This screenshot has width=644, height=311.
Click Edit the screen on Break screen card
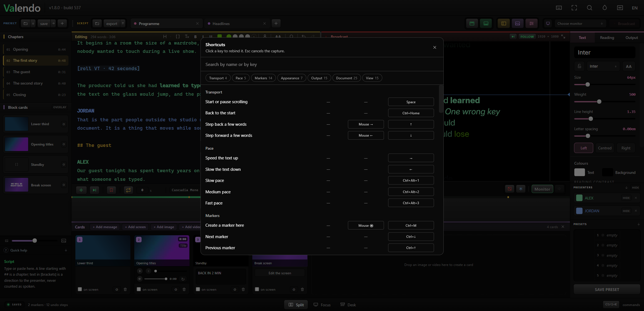click(280, 273)
